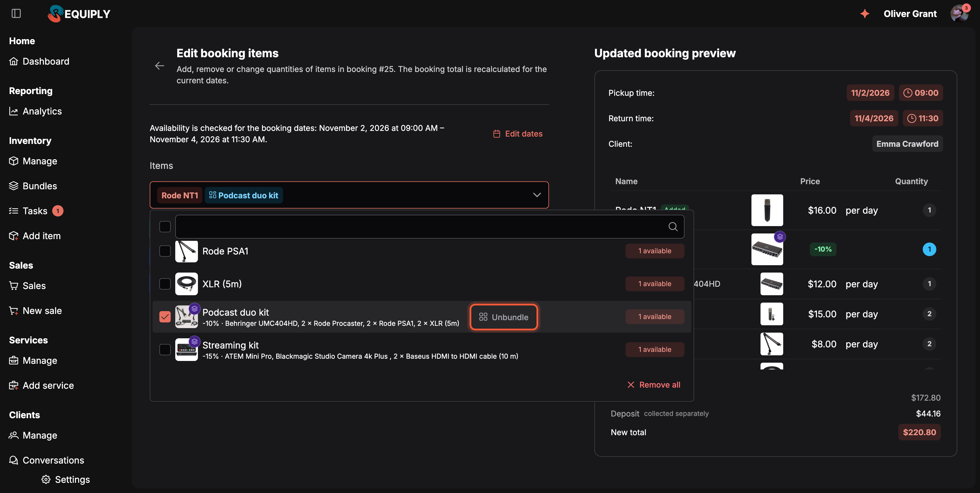This screenshot has width=980, height=493.
Task: Start a New sale
Action: coord(35,311)
